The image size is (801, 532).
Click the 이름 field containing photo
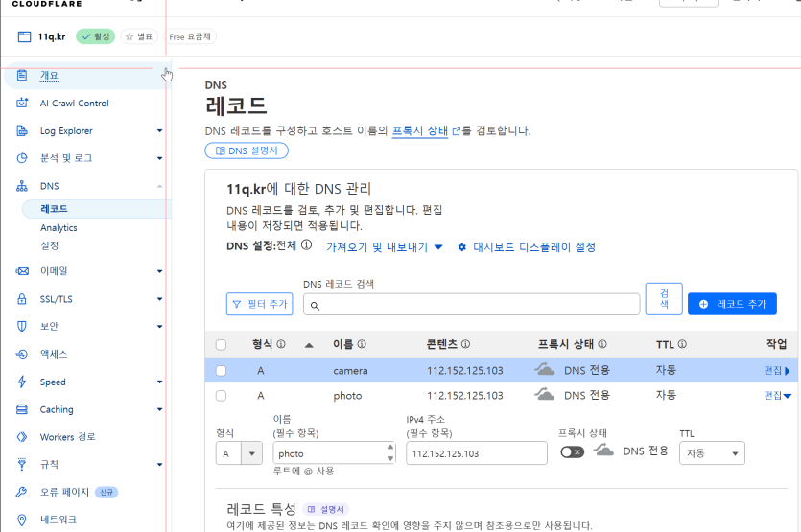[334, 452]
